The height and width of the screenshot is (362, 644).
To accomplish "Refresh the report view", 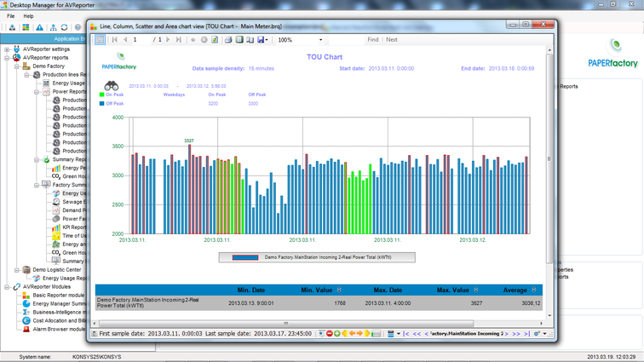I will tap(215, 40).
